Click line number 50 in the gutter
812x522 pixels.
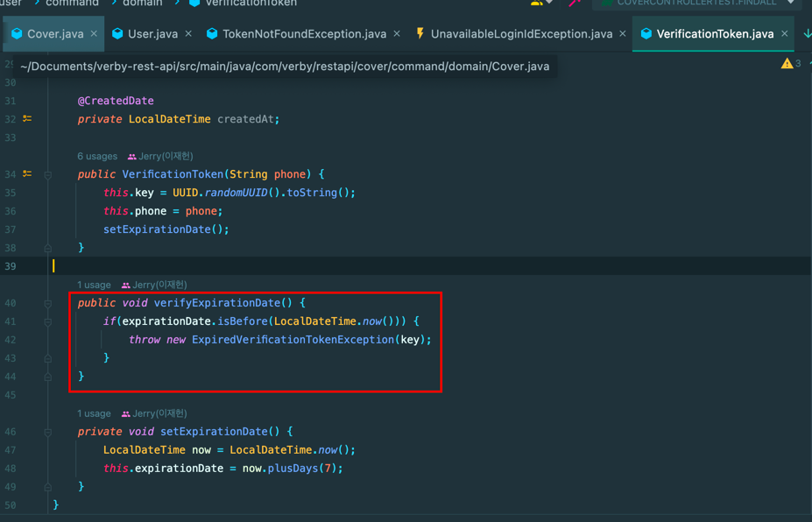(11, 504)
